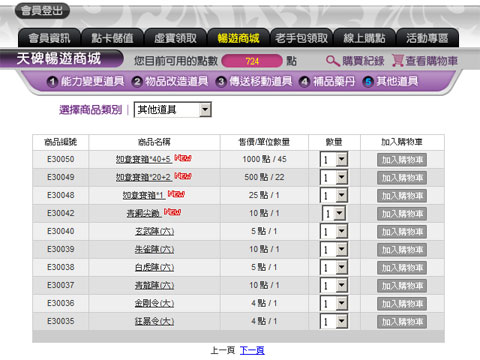Screen dimensions: 480x360
Task: Add item E30038 to the cart
Action: 402,268
